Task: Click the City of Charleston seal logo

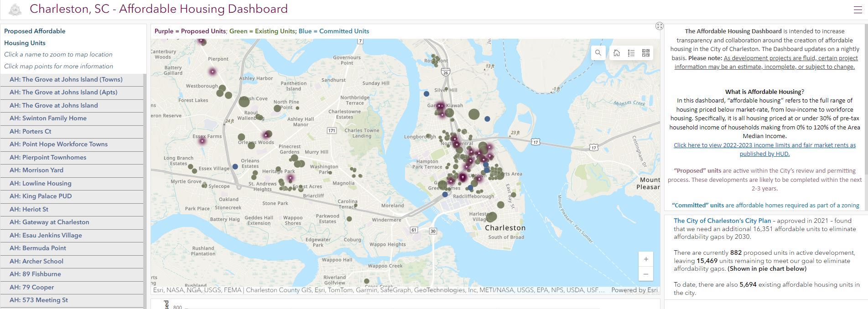Action: coord(15,10)
